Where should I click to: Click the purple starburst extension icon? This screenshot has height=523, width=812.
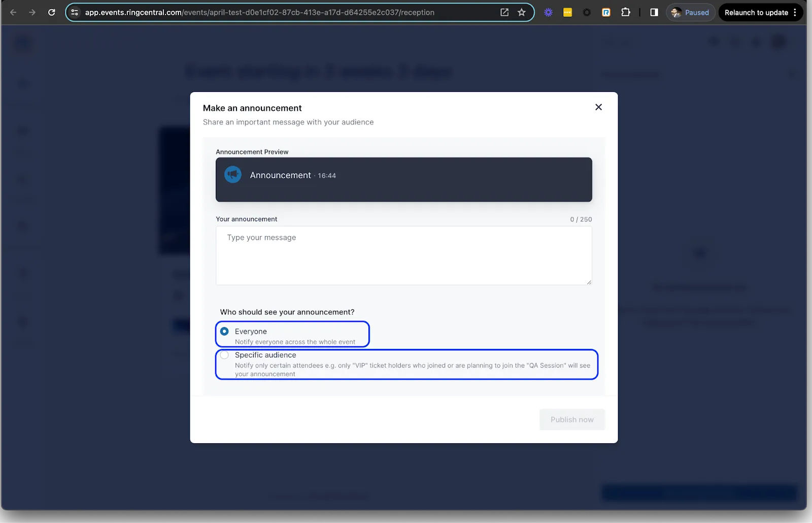coord(548,12)
